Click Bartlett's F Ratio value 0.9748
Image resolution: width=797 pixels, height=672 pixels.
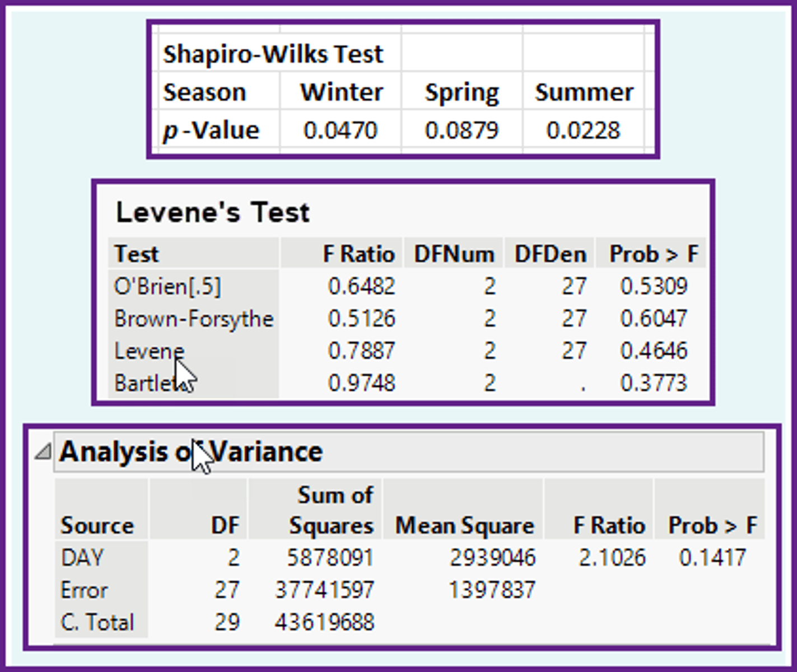click(x=362, y=383)
